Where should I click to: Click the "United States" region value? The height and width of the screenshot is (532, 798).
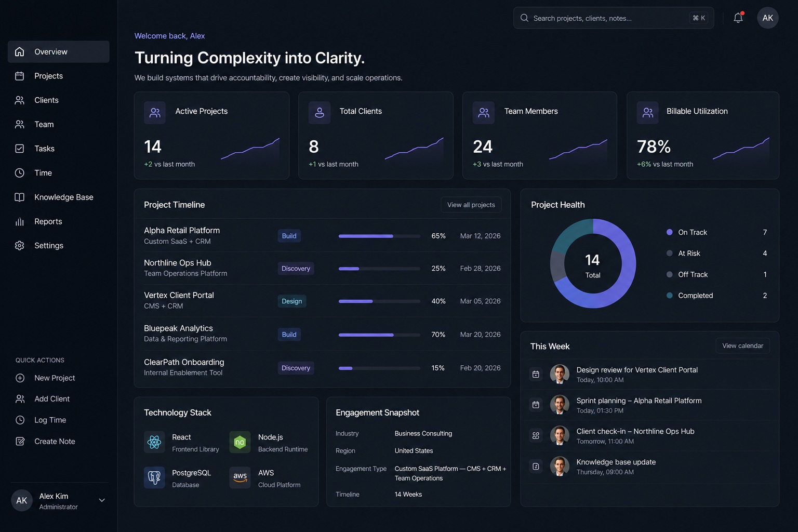click(414, 450)
